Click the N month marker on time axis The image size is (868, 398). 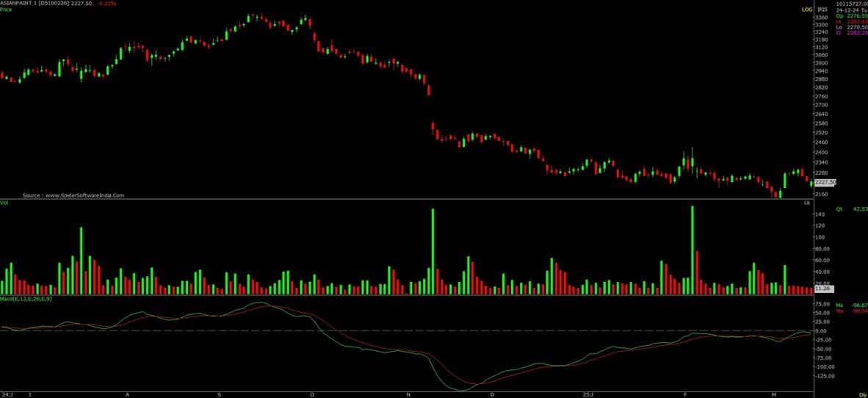(x=408, y=394)
